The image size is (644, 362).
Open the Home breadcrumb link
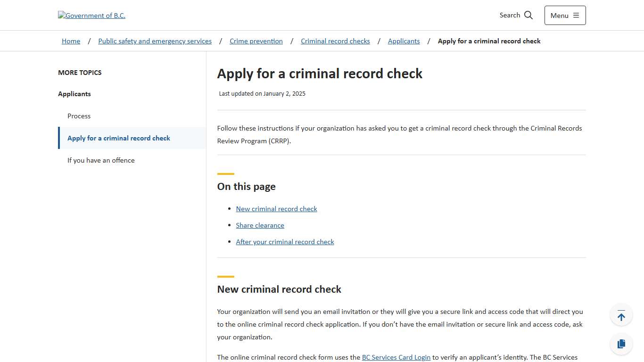[x=71, y=41]
